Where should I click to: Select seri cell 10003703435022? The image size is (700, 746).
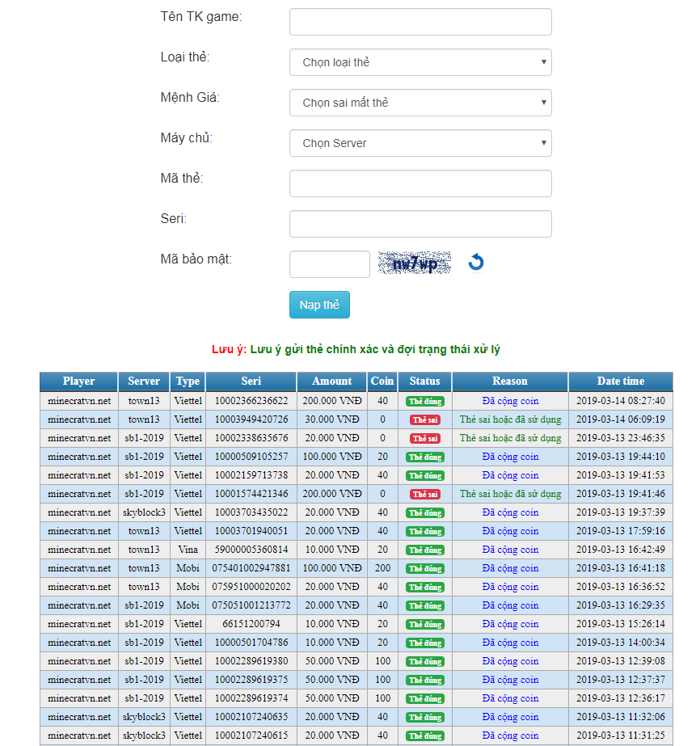click(x=251, y=512)
